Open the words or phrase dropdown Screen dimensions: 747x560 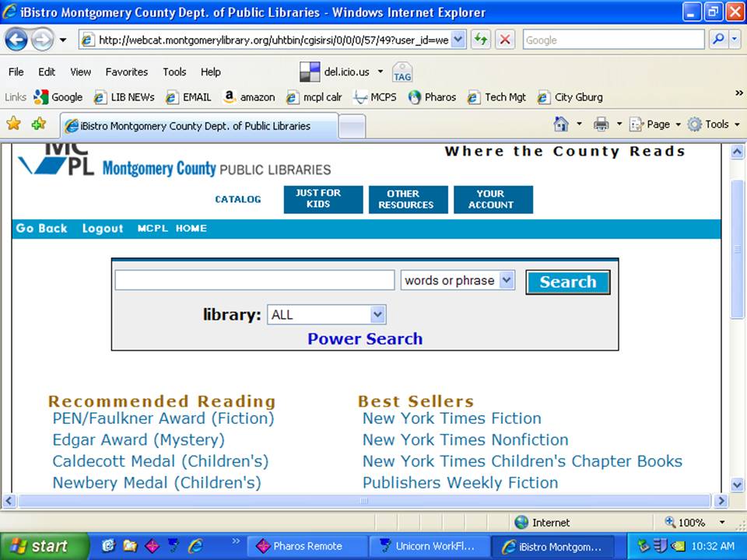[x=458, y=280]
